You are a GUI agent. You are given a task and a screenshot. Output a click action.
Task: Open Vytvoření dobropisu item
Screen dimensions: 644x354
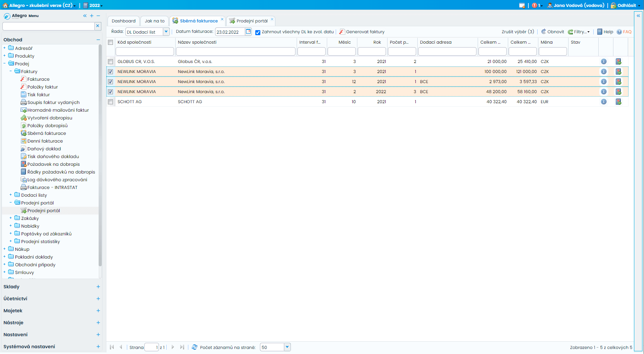coord(46,118)
